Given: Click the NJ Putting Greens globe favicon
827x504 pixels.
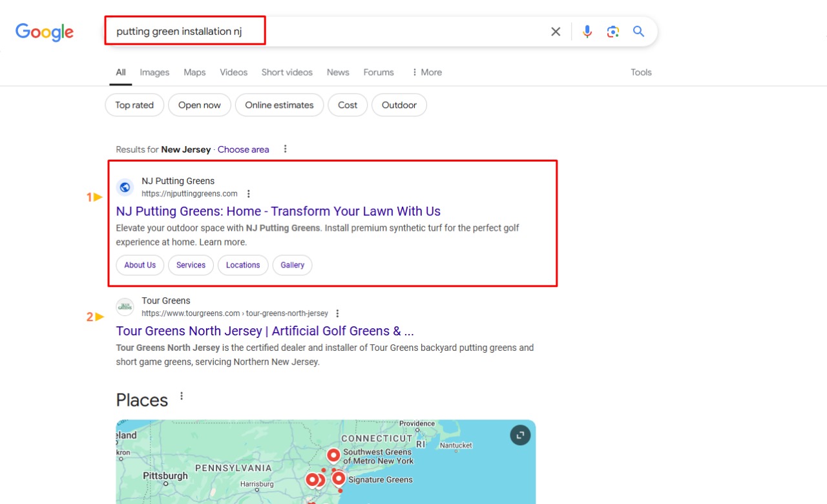Looking at the screenshot, I should [x=125, y=187].
